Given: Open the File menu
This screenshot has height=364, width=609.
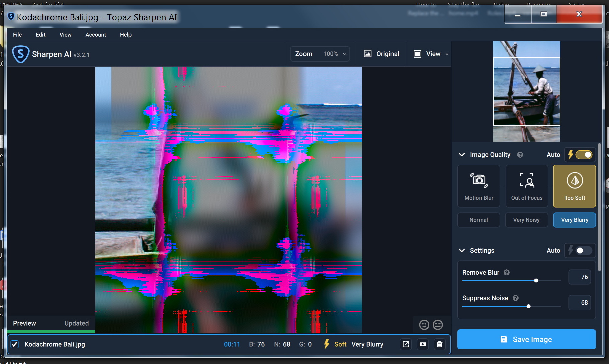Looking at the screenshot, I should click(x=17, y=35).
